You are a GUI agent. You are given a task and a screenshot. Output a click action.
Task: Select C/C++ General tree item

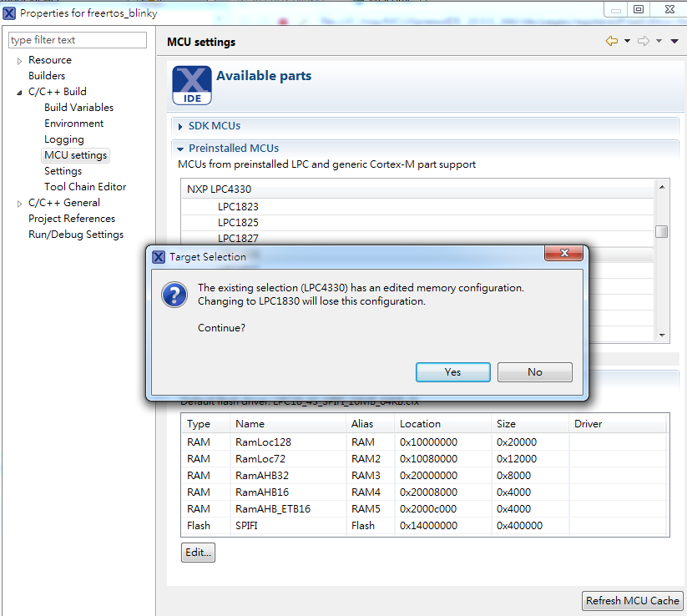64,203
